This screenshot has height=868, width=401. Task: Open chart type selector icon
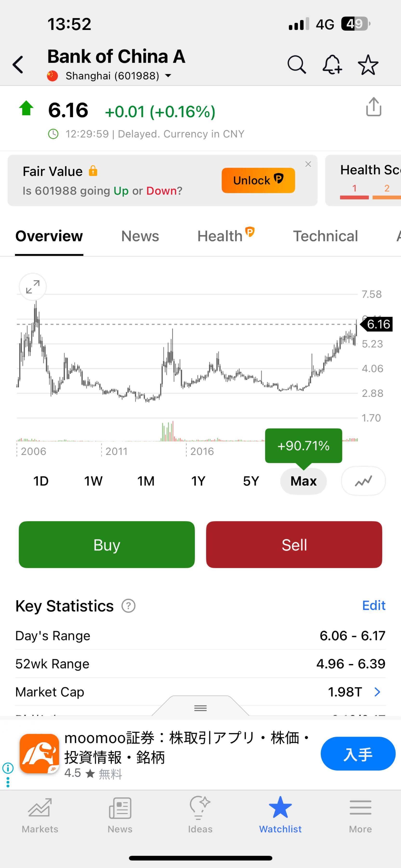click(x=363, y=481)
